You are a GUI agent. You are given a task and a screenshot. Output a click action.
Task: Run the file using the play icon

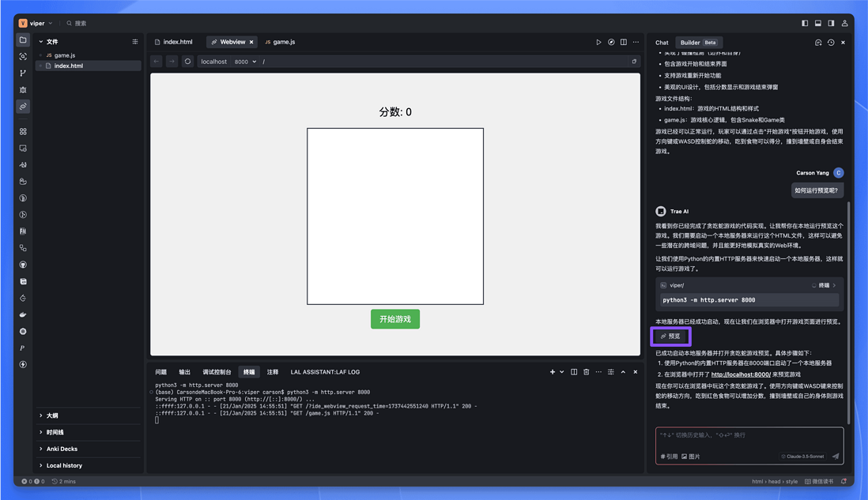tap(598, 42)
